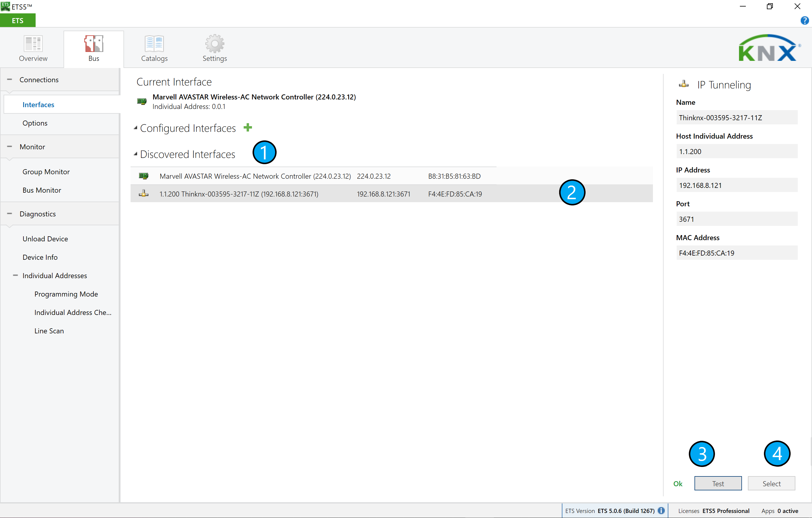
Task: Collapse the Connections section
Action: coord(10,80)
